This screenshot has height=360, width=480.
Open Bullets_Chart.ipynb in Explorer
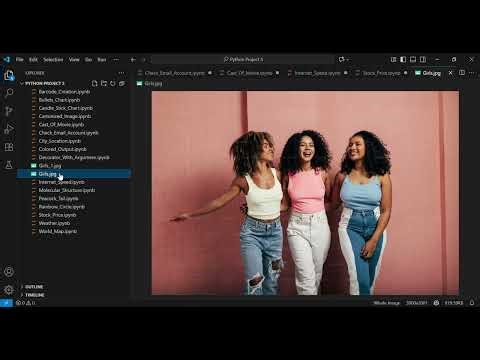[x=59, y=100]
